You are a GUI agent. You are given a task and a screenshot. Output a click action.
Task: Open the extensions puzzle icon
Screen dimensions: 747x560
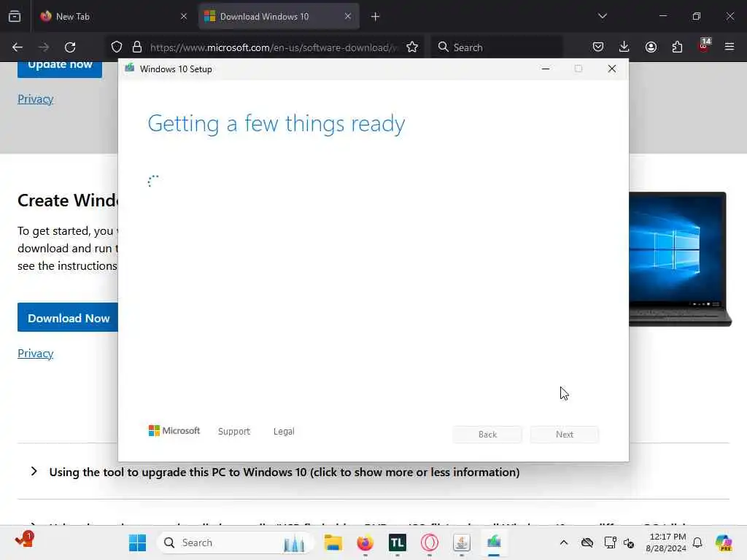[677, 47]
